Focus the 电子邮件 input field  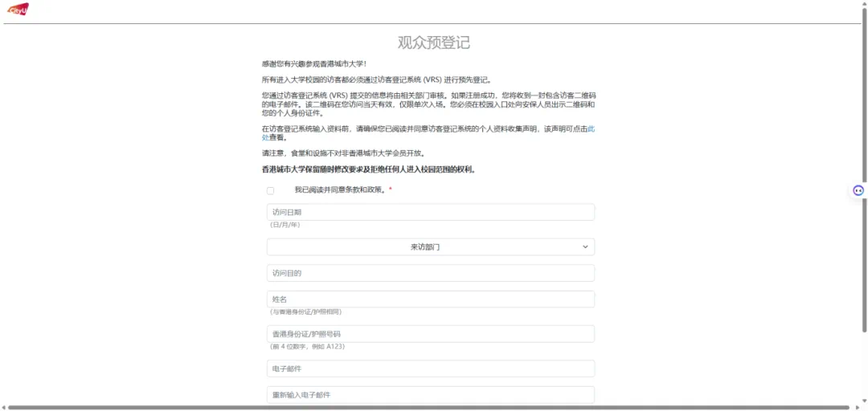[430, 368]
